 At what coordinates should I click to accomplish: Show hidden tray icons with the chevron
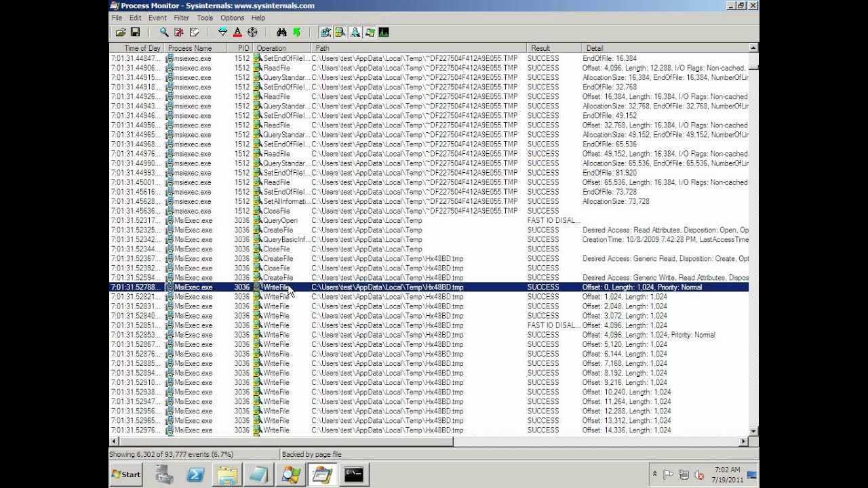coord(654,474)
